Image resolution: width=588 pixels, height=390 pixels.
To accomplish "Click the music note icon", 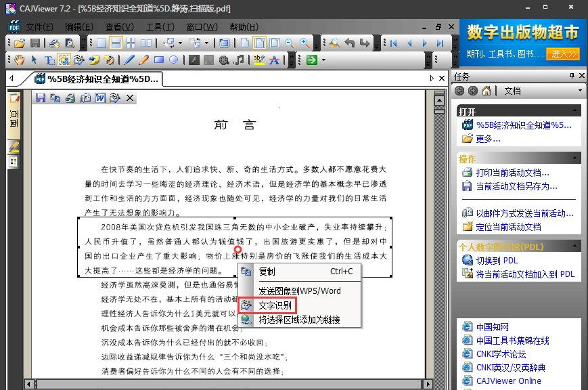I will click(x=239, y=60).
